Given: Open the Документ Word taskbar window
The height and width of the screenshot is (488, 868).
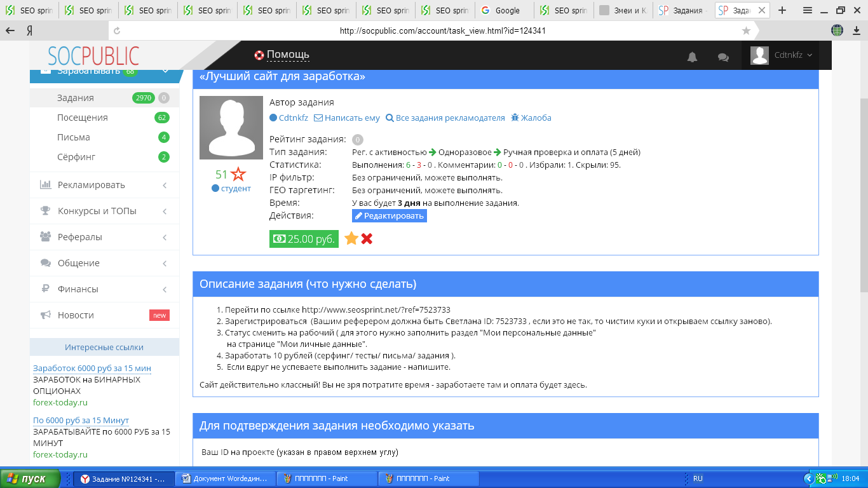Looking at the screenshot, I should (x=225, y=478).
